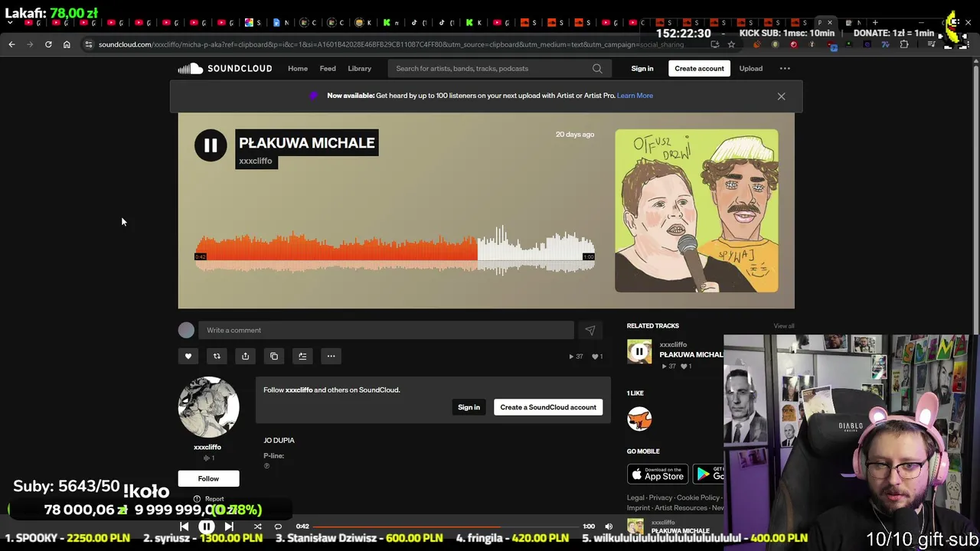Skip to previous track in player bar
The height and width of the screenshot is (551, 980).
tap(184, 527)
